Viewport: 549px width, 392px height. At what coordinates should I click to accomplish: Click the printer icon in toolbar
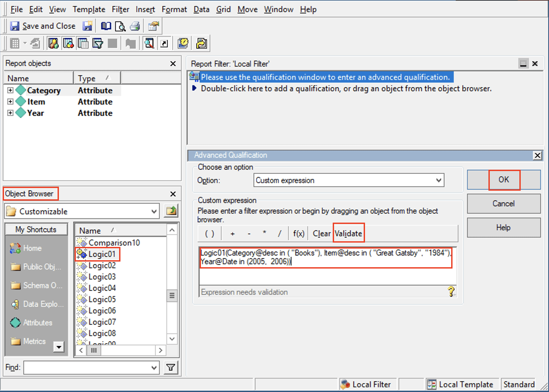coord(135,26)
